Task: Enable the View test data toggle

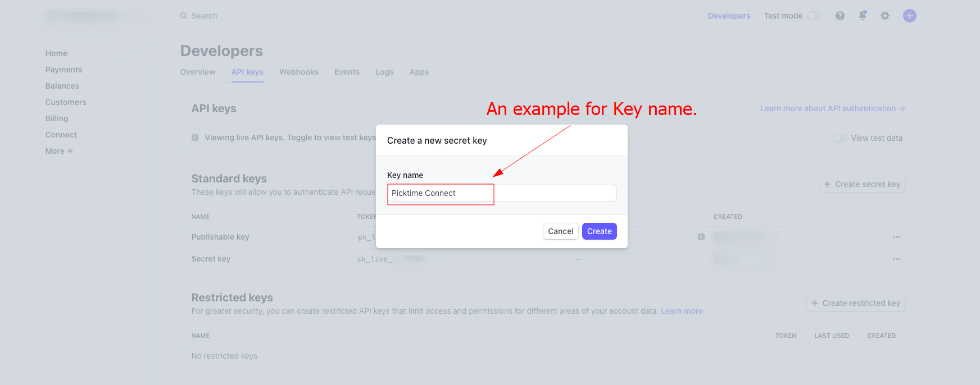Action: pos(840,138)
